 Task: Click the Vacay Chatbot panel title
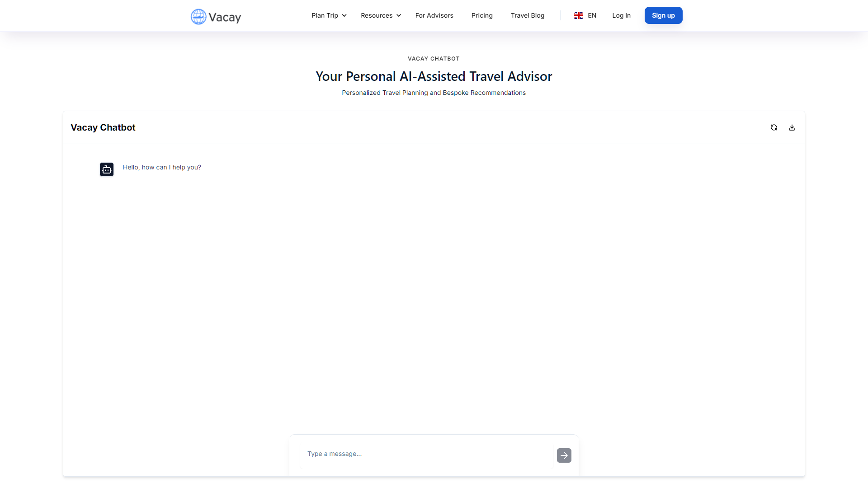click(x=103, y=127)
